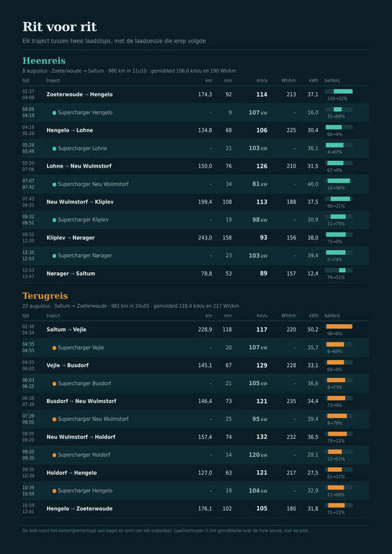Click the '8 augustus' Heenreis summary line
Image resolution: width=392 pixels, height=554 pixels.
130,71
